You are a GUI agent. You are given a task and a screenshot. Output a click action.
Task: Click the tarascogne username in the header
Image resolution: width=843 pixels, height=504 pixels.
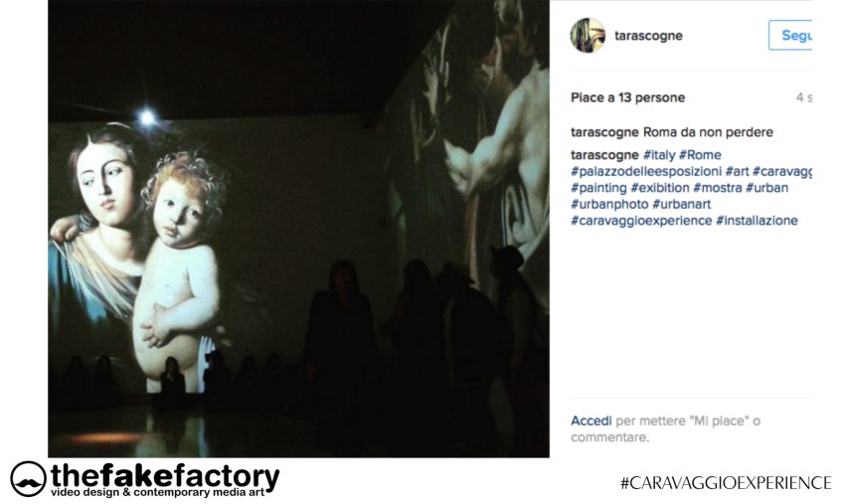click(x=648, y=36)
